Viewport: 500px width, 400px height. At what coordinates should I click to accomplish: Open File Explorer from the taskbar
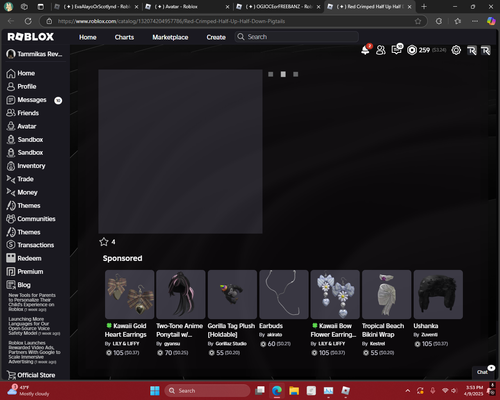coord(294,391)
